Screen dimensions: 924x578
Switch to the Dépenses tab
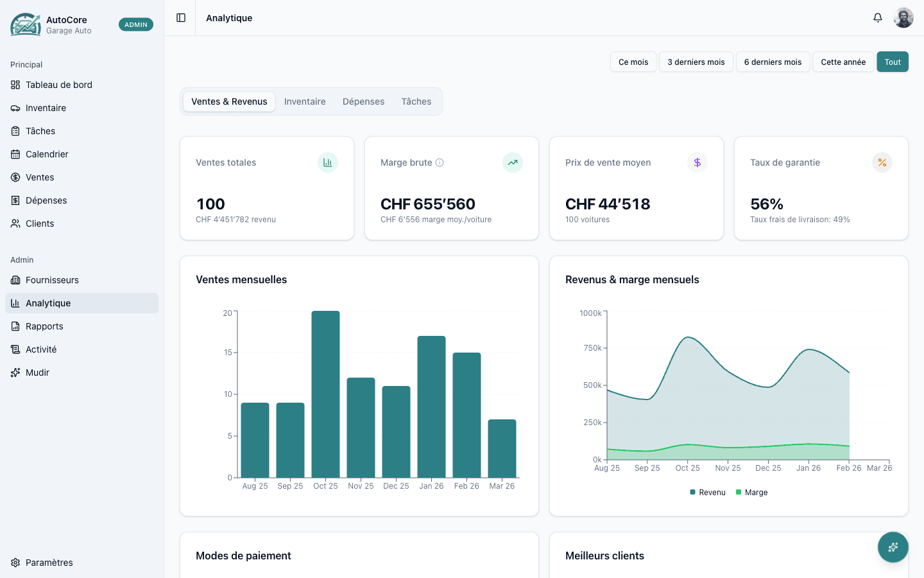[363, 101]
